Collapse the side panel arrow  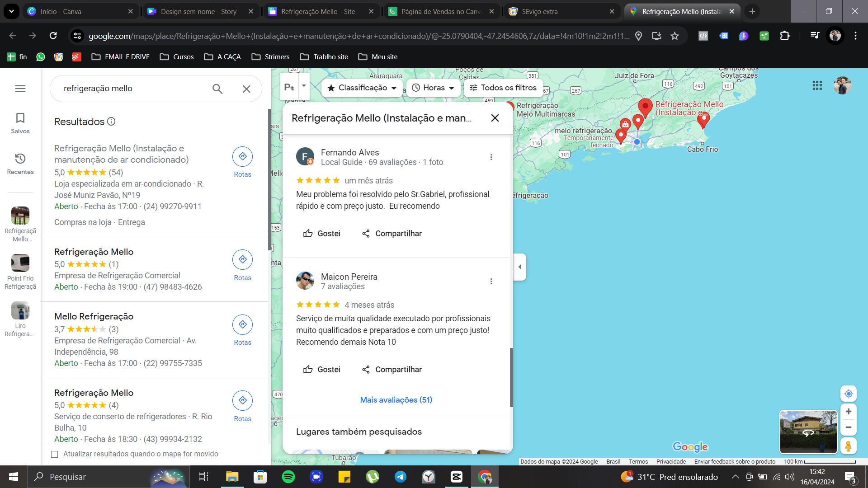coord(520,267)
